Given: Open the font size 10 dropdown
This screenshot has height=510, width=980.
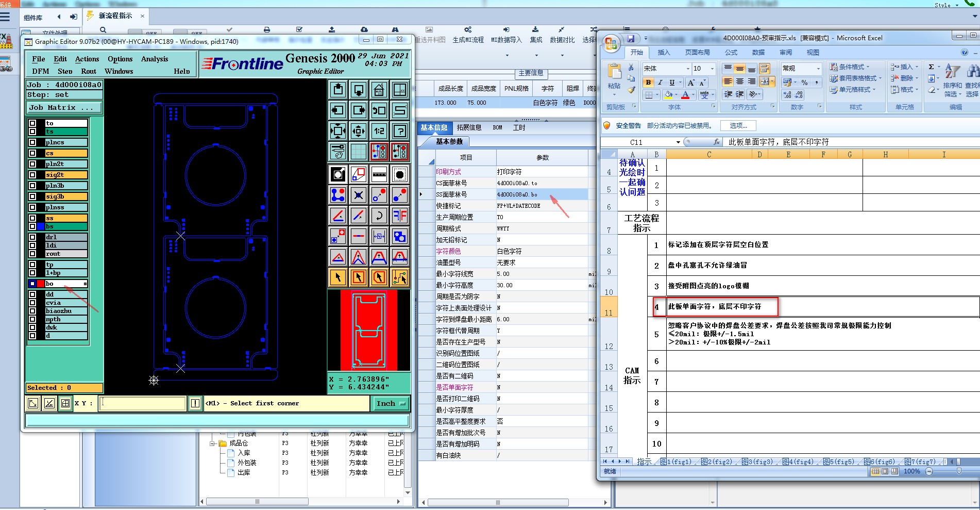Looking at the screenshot, I should coord(713,69).
